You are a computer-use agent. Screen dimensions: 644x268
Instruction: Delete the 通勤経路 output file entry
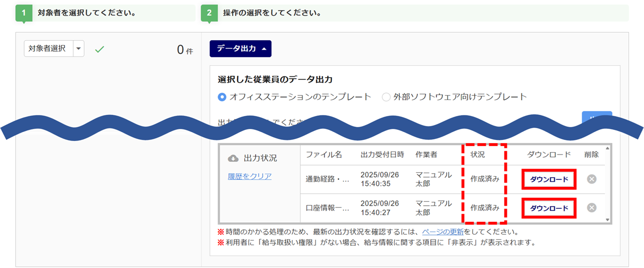point(591,179)
